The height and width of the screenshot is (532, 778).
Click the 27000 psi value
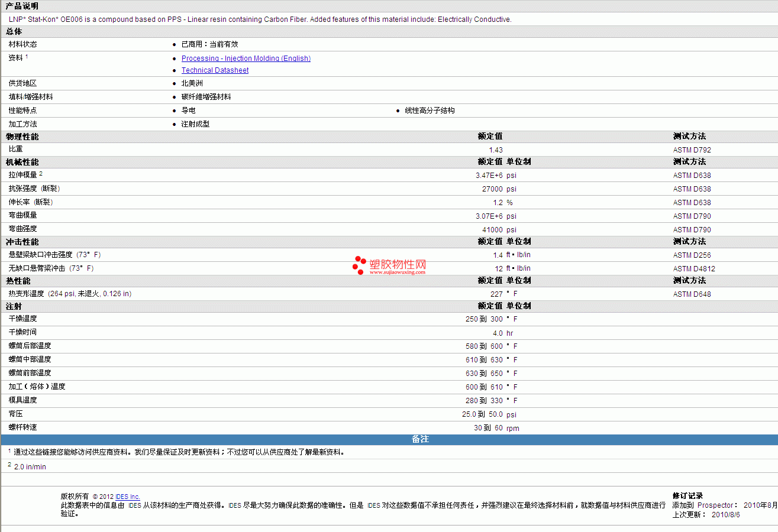(499, 189)
